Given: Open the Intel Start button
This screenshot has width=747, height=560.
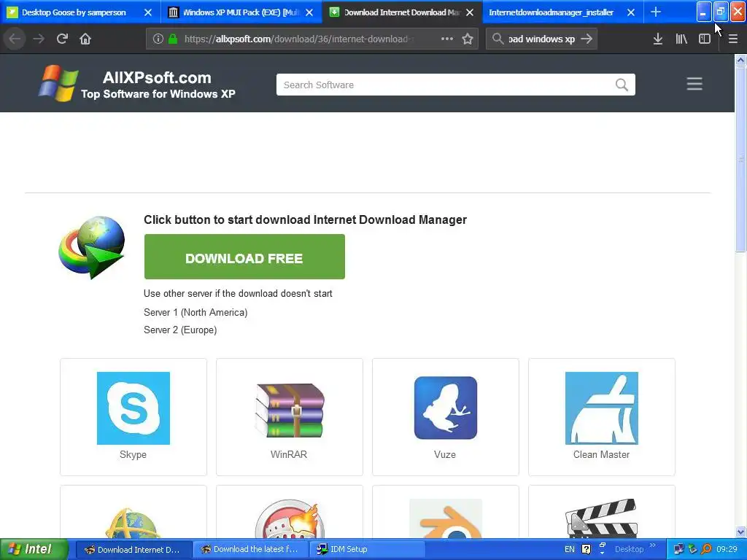Looking at the screenshot, I should (x=34, y=549).
